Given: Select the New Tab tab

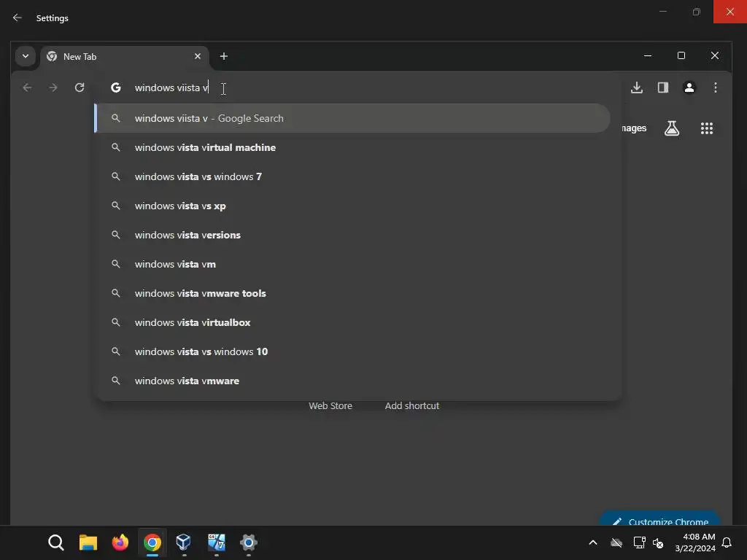Looking at the screenshot, I should pos(125,56).
